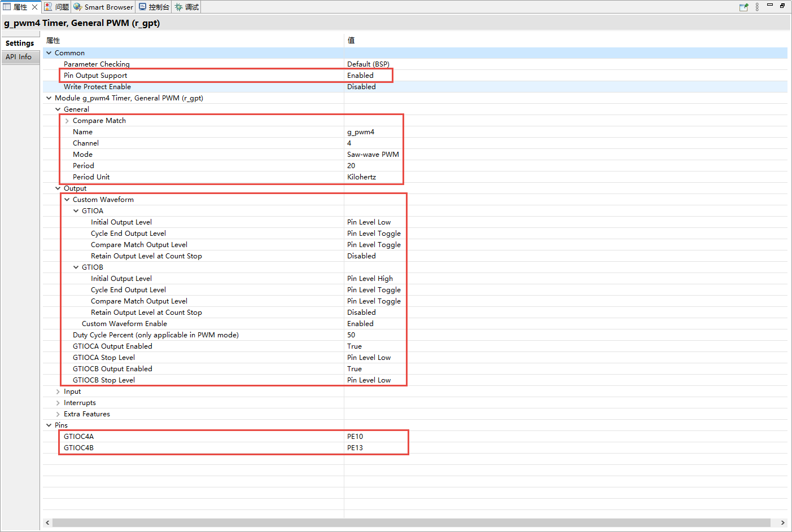Collapse the General group
This screenshot has width=792, height=532.
58,109
